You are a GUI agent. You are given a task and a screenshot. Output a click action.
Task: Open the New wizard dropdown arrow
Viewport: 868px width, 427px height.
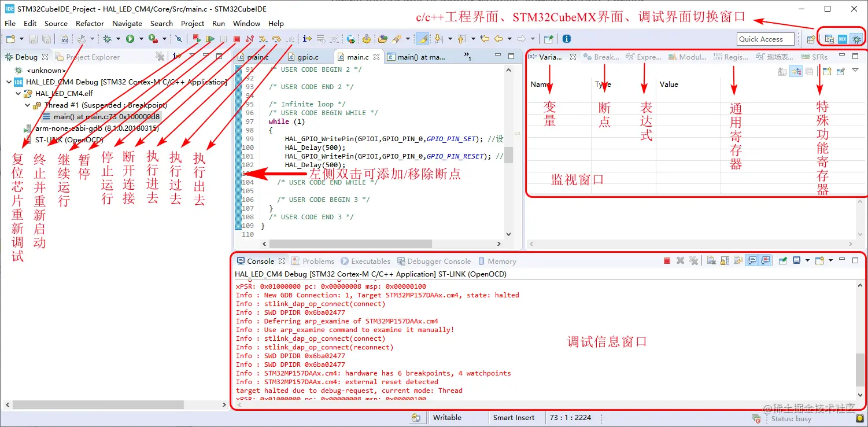(21, 39)
